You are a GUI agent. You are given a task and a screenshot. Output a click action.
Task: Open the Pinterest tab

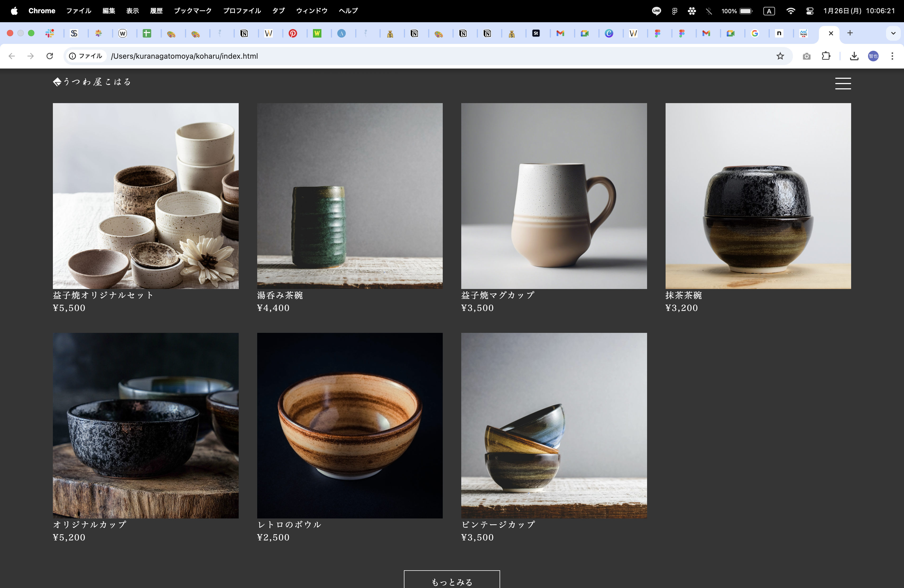pyautogui.click(x=292, y=33)
